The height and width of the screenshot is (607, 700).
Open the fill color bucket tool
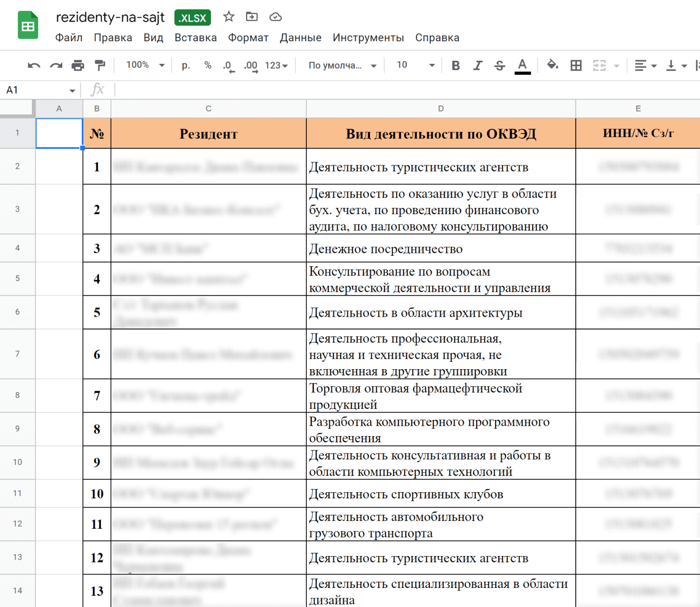552,65
